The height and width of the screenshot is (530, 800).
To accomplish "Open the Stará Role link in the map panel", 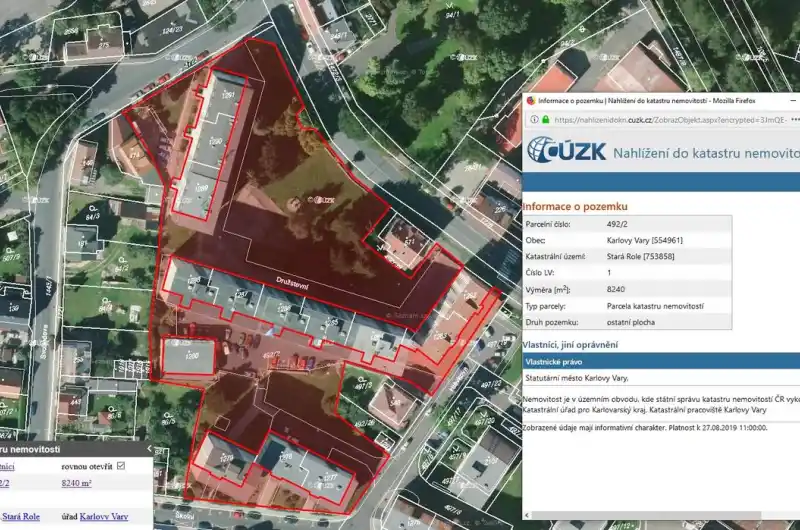I will click(x=21, y=516).
